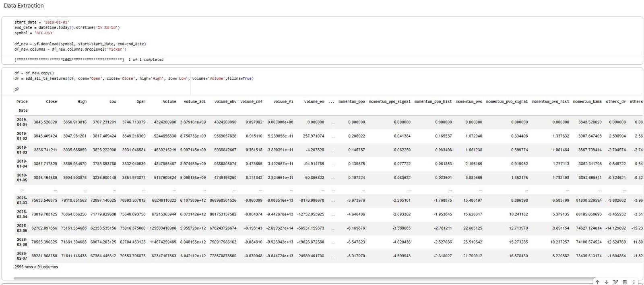Click the '2595 rows × 91 columns' summary
Viewport: 644px width, 285px height.
tap(36, 267)
